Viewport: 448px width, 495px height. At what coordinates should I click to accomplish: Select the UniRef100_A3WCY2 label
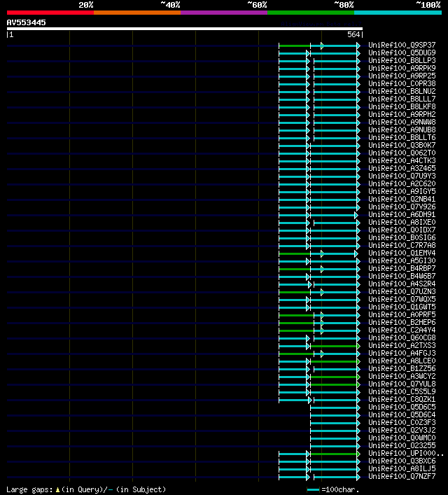click(x=402, y=376)
